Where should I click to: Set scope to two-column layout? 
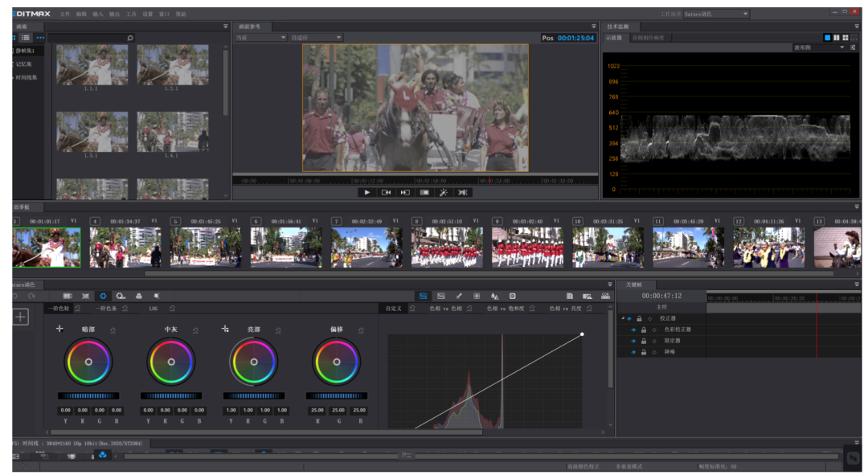pos(837,38)
